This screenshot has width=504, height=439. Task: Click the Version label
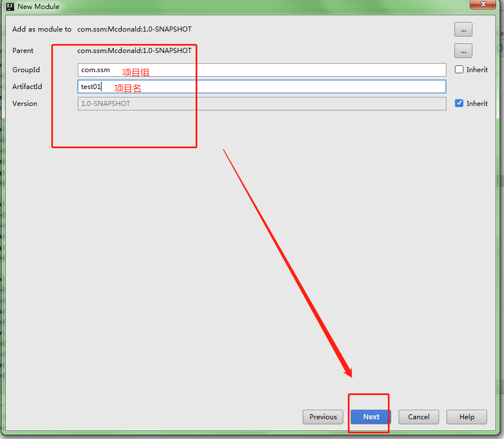pyautogui.click(x=25, y=104)
